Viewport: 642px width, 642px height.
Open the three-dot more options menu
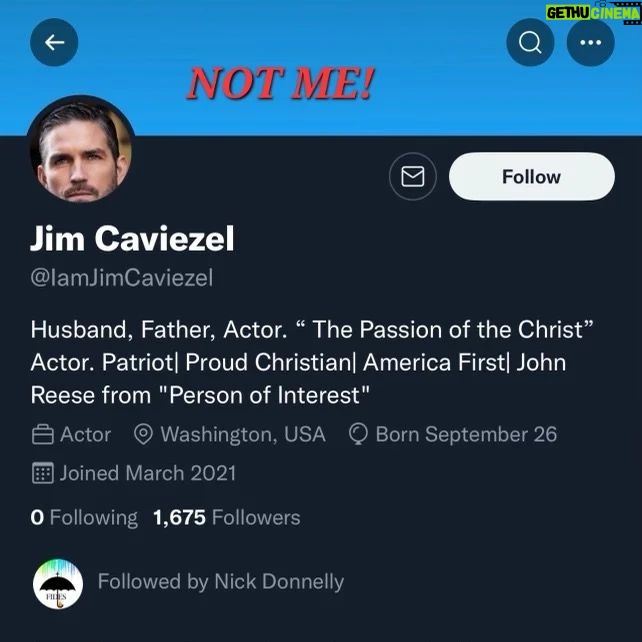click(x=590, y=42)
